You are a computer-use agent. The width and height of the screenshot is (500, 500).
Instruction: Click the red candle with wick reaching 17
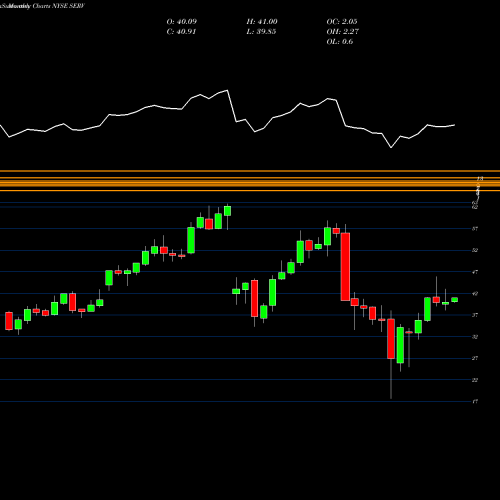point(391,339)
